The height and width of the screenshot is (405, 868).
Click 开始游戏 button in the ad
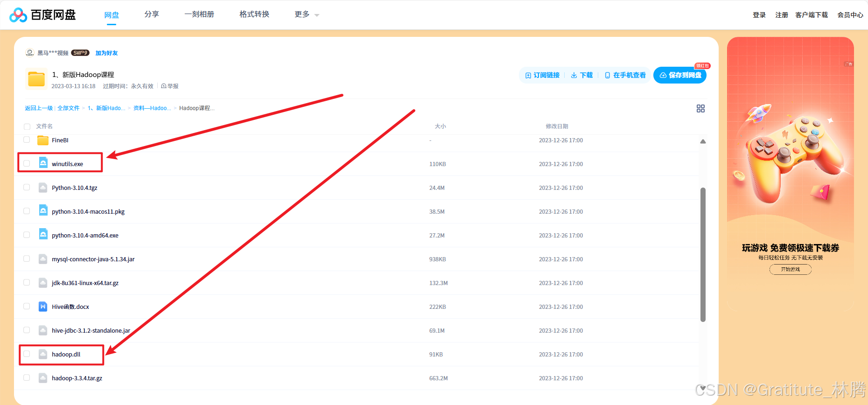click(x=791, y=269)
